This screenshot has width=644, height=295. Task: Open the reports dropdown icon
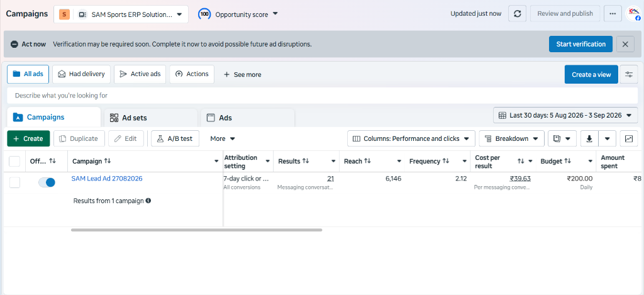(562, 138)
